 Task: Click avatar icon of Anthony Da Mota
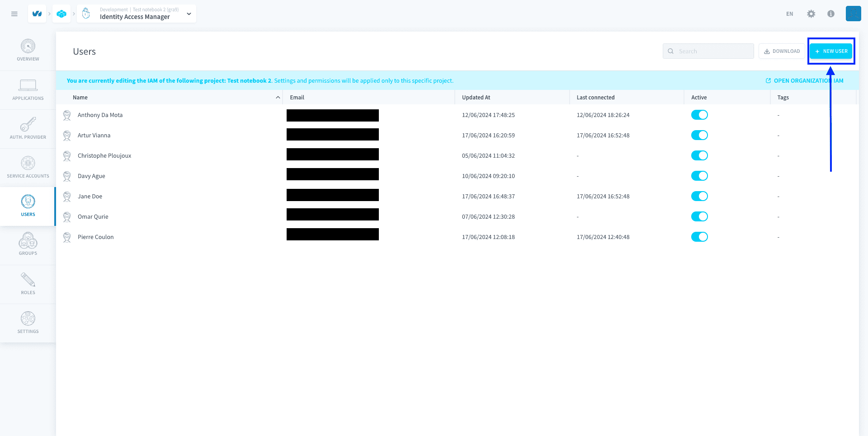(67, 115)
